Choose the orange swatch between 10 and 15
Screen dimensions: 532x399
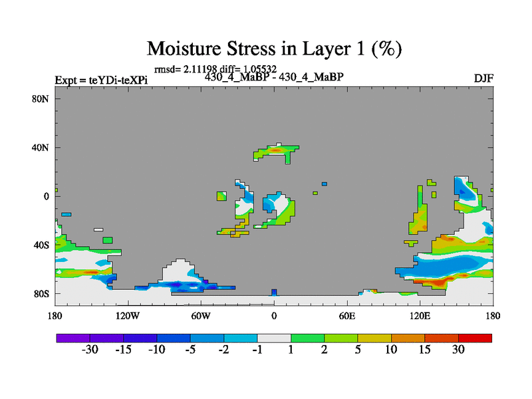pyautogui.click(x=408, y=338)
